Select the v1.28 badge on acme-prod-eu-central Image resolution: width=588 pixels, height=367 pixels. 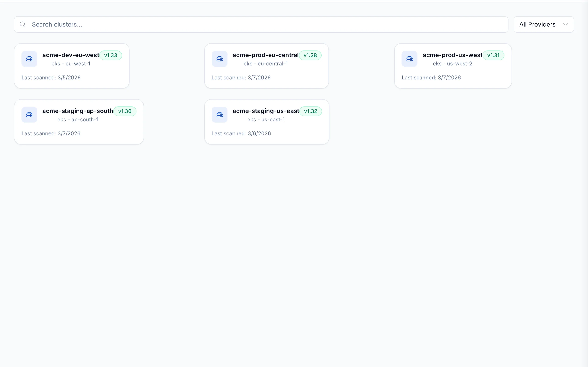click(310, 55)
